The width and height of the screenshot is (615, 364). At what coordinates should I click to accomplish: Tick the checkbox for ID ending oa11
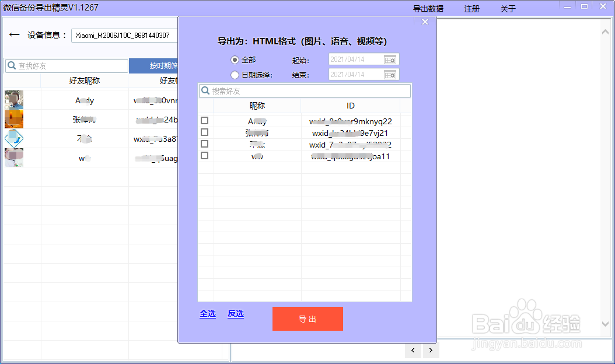[x=204, y=156]
